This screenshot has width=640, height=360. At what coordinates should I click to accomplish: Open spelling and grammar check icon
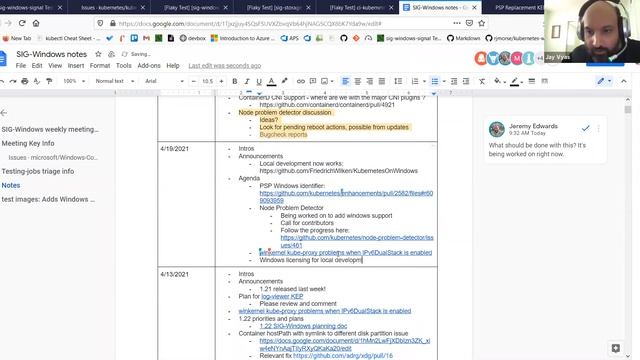[37, 81]
